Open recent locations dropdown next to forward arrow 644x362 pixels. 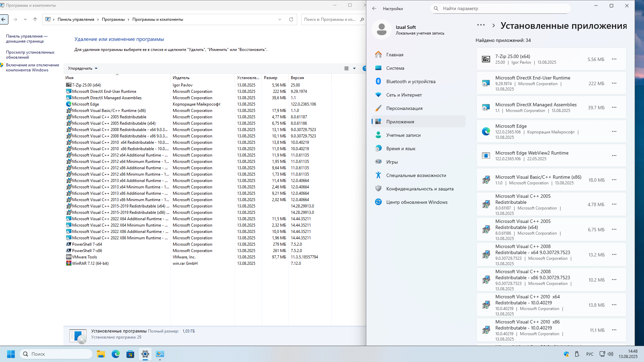point(25,19)
